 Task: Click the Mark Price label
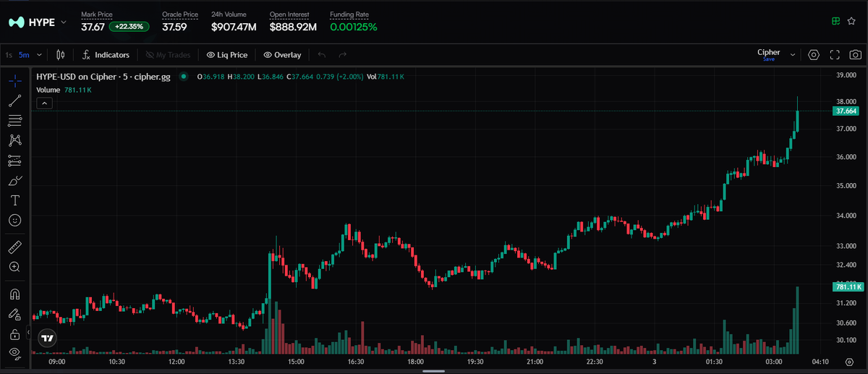(97, 14)
